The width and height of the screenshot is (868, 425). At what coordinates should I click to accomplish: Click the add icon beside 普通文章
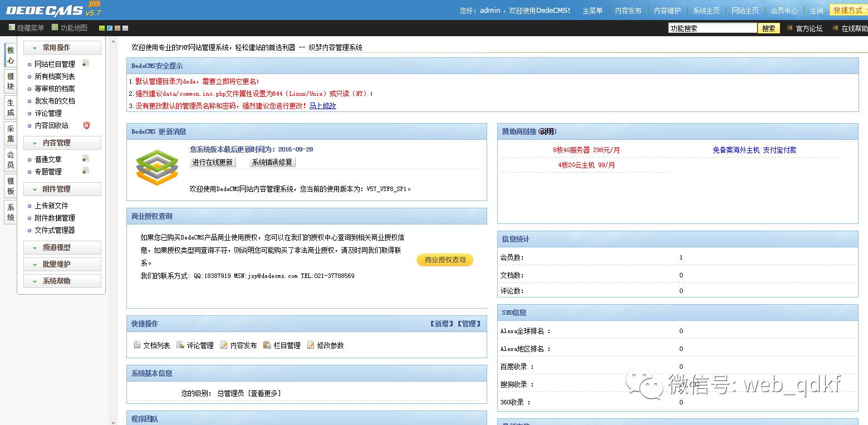point(85,159)
